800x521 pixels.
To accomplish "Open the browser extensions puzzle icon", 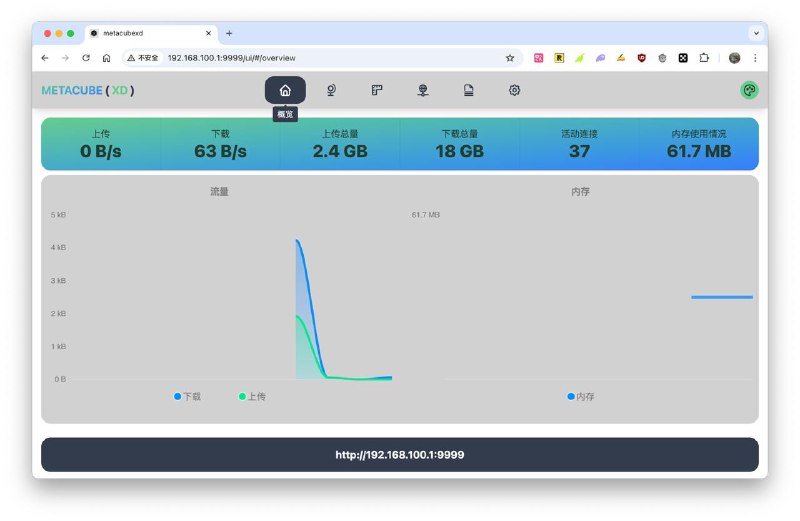I will pos(705,58).
